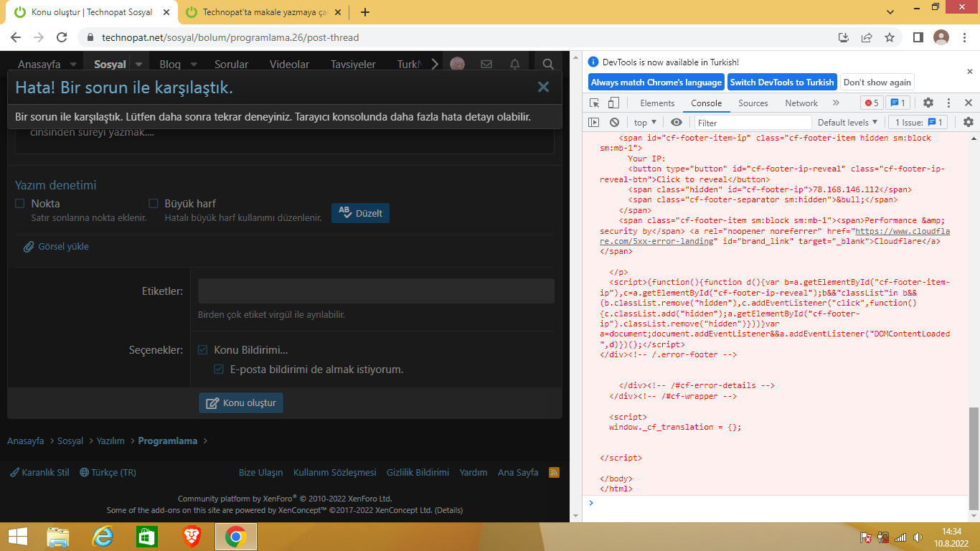Click Switch DevTools to Turkish
The height and width of the screenshot is (551, 980).
[x=782, y=83]
